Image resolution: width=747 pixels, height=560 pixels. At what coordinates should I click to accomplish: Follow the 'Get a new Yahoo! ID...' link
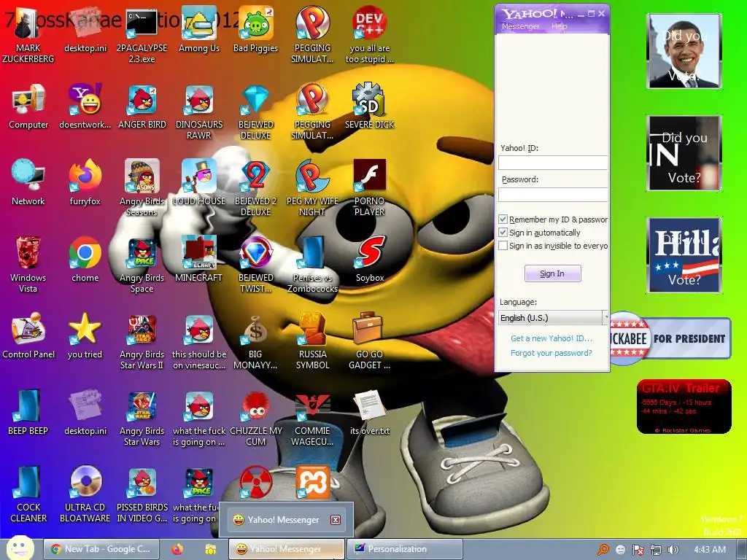tap(551, 338)
